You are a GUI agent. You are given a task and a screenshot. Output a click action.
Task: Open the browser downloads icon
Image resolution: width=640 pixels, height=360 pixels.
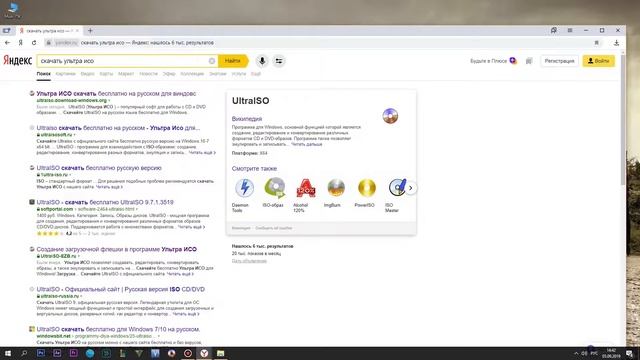click(616, 42)
